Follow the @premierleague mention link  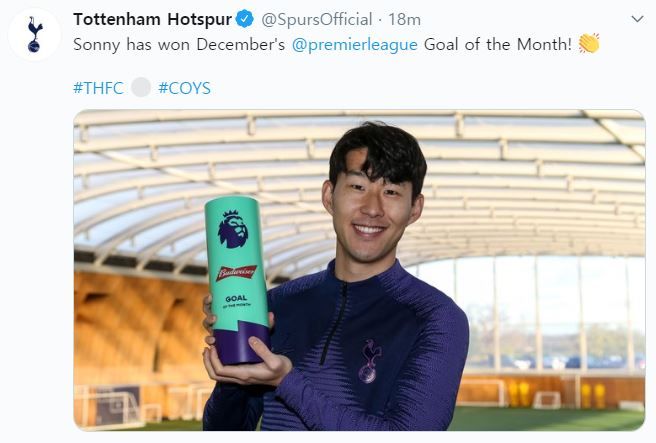coord(354,44)
